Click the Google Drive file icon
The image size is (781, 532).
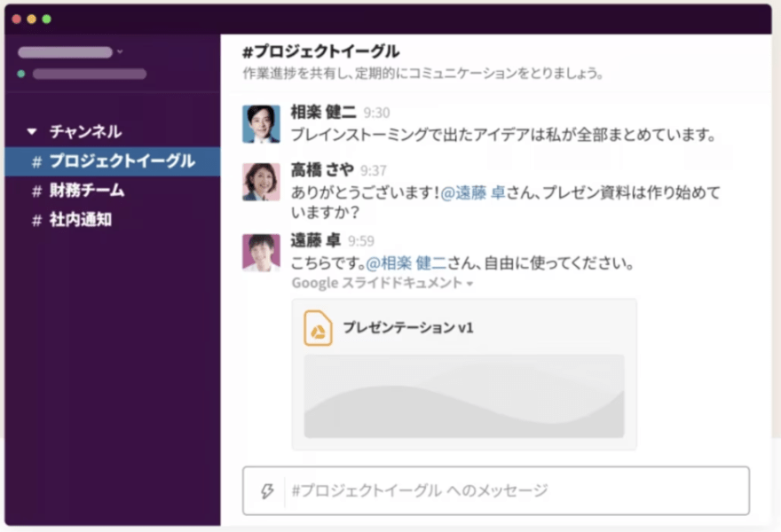click(319, 328)
